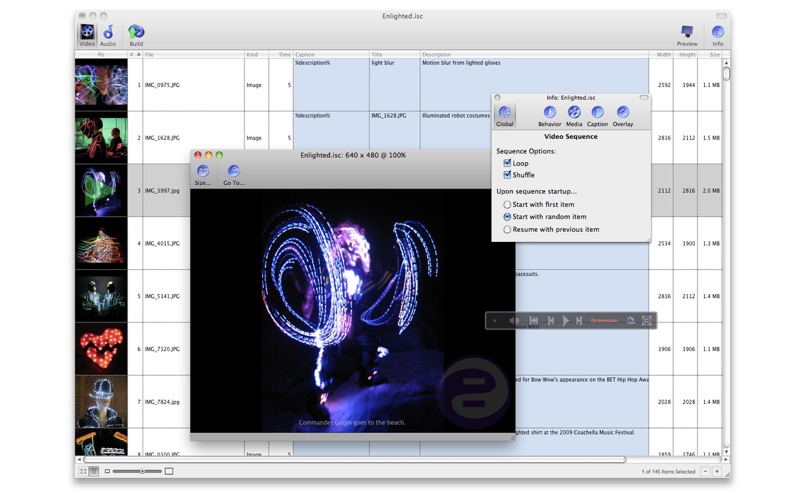
Task: Select the Audio toolbar icon
Action: pos(108,35)
